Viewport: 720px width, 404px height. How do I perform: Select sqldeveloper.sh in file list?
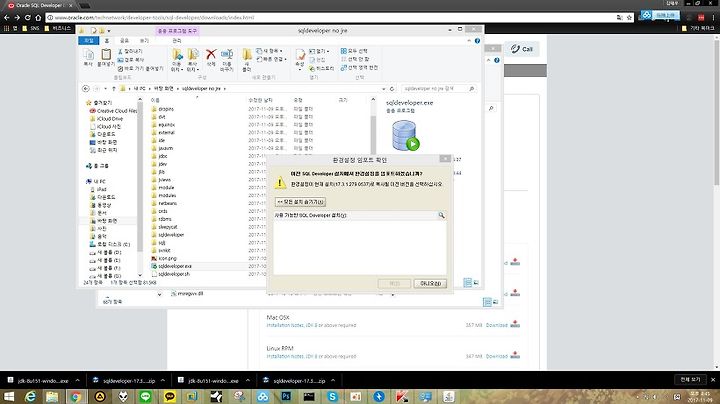pos(174,274)
